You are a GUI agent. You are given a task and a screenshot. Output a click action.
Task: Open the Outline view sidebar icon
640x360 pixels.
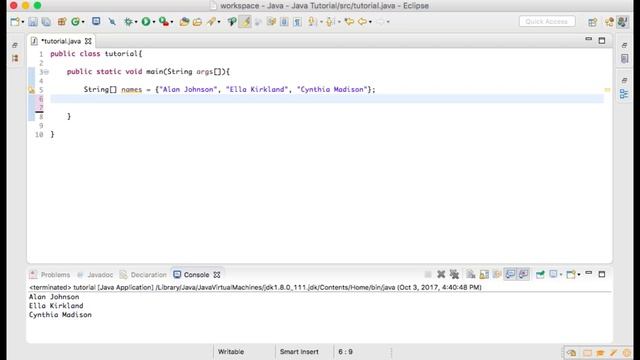624,94
